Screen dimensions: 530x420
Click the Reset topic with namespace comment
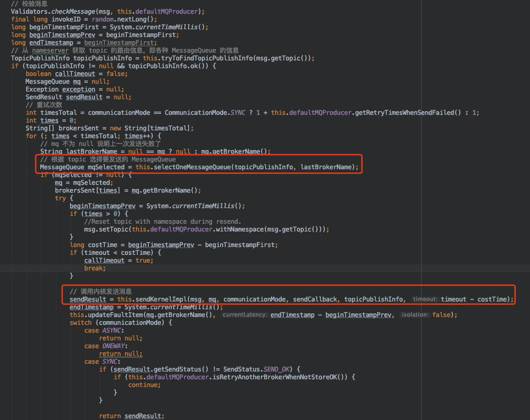pyautogui.click(x=162, y=221)
